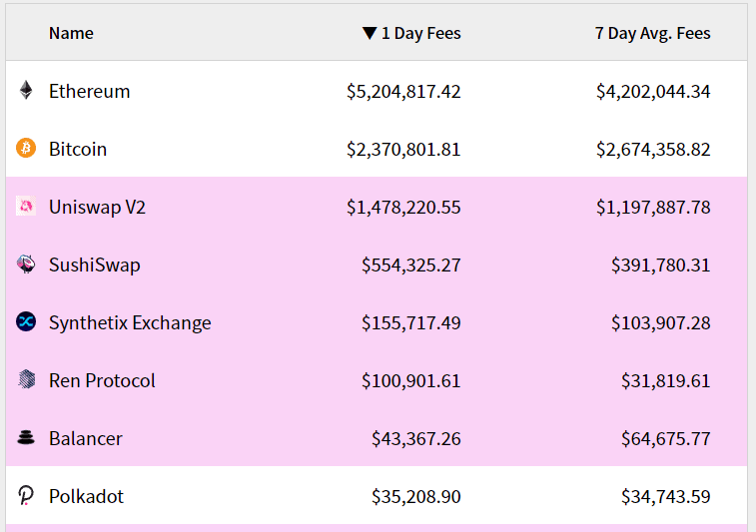Click the Ren Protocol striped icon

coord(27,379)
